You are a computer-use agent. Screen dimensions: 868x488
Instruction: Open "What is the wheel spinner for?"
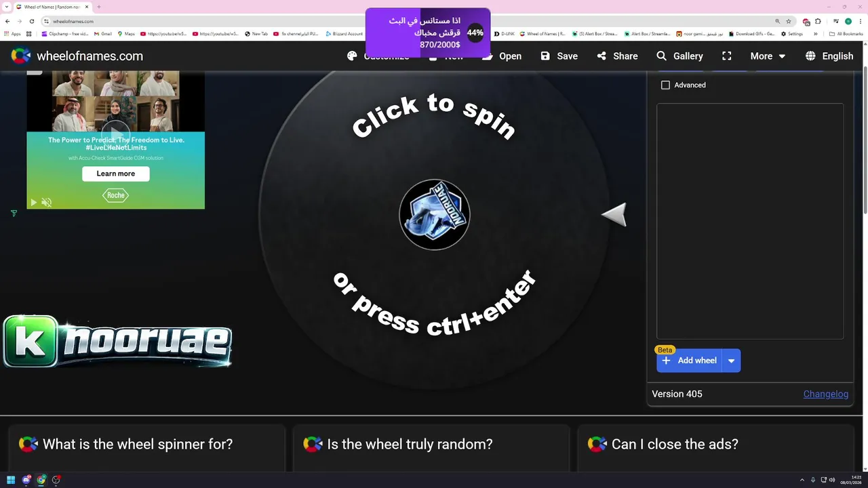coord(146,445)
